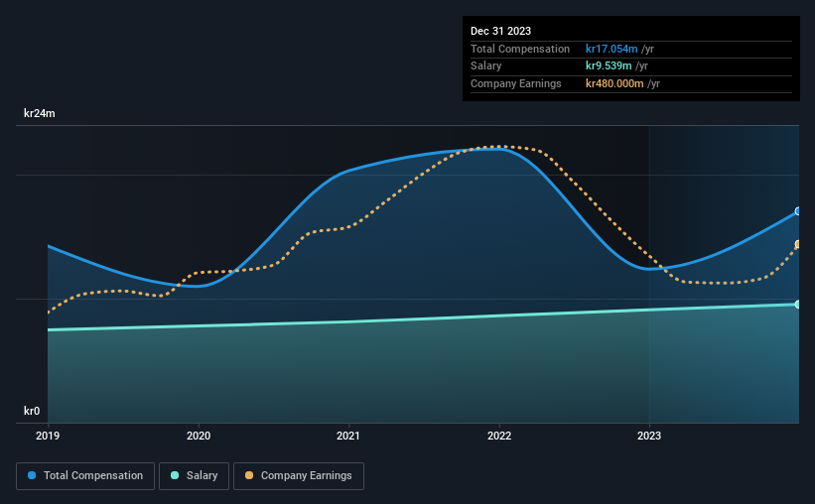Click the Salary label in tooltip
Viewport: 815px width, 504px height.
pyautogui.click(x=486, y=66)
